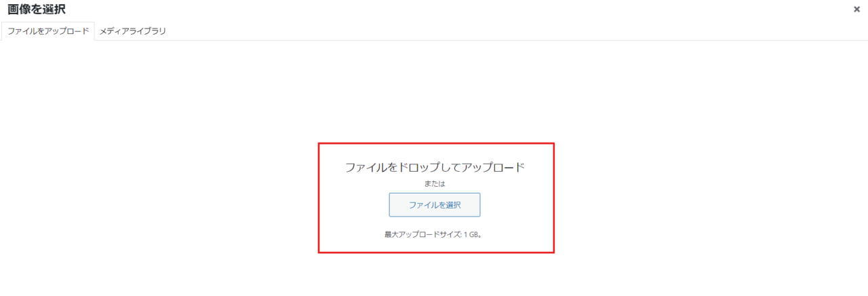
Task: Return to the upload files tab
Action: pyautogui.click(x=48, y=31)
